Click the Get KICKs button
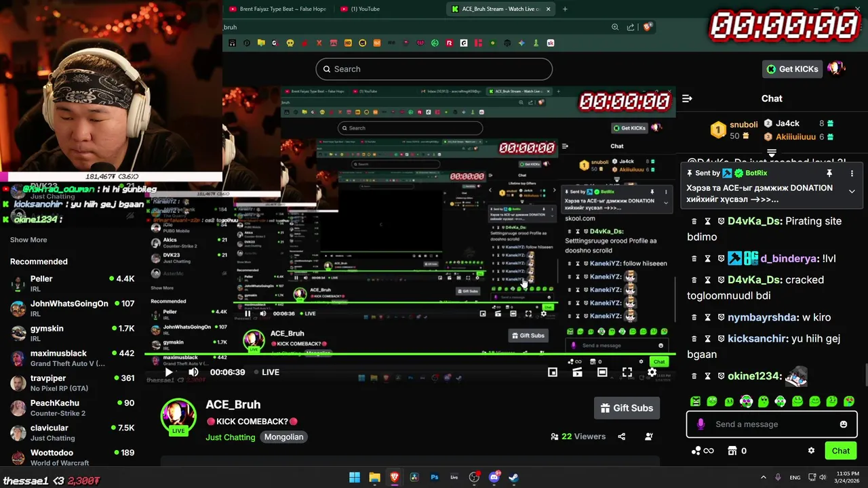Screen dimensions: 868x488 pos(792,69)
